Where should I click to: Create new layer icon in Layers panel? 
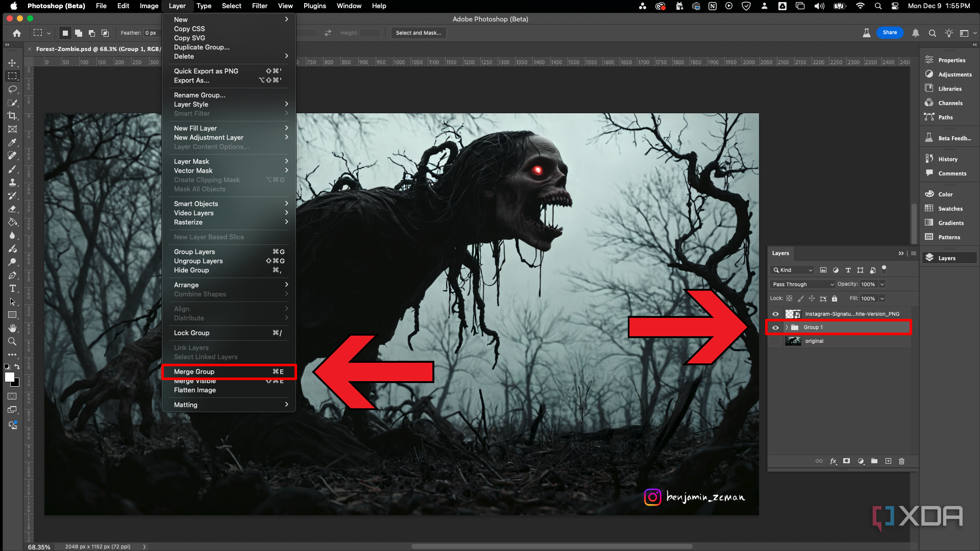click(x=888, y=461)
